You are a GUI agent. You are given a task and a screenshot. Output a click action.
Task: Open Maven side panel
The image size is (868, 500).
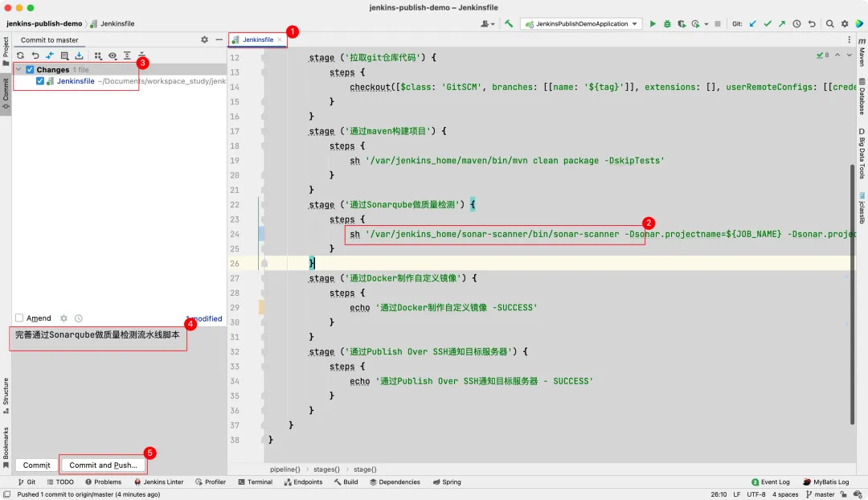[x=862, y=52]
